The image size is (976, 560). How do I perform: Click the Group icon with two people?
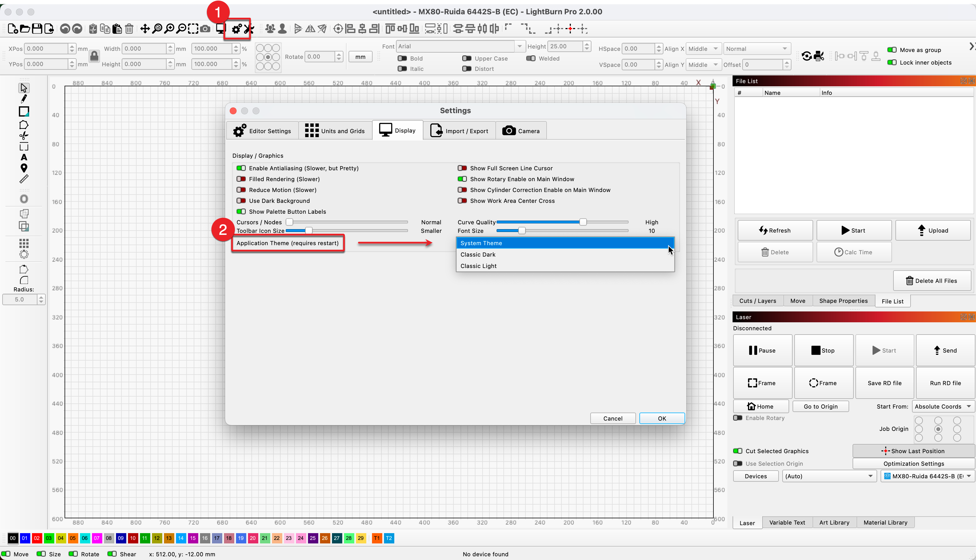(270, 29)
